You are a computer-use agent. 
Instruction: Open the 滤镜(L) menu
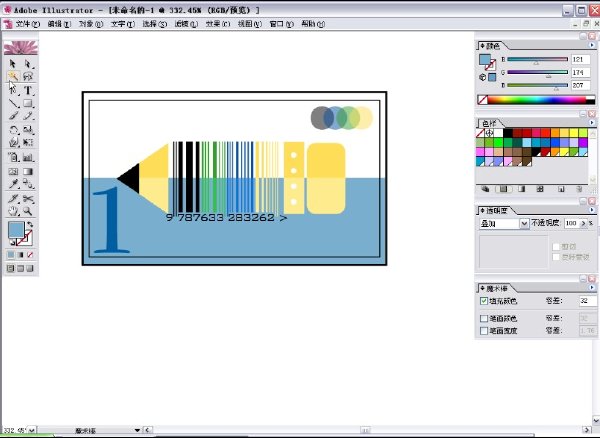186,24
